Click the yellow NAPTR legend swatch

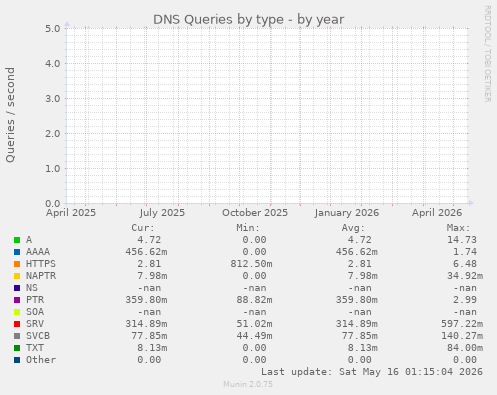17,276
